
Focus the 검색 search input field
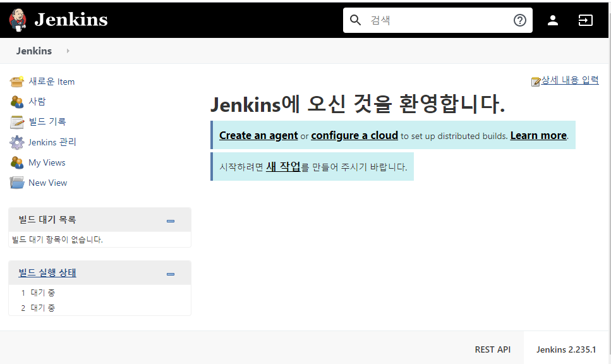[x=438, y=20]
